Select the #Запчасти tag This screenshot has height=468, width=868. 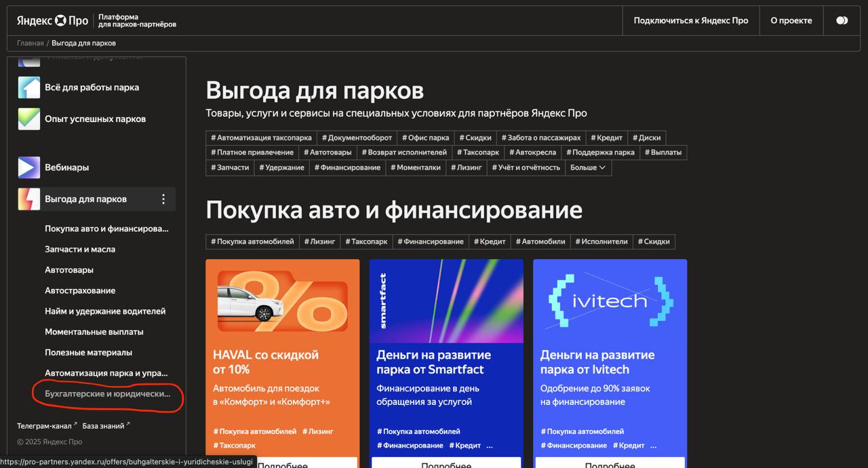(230, 168)
